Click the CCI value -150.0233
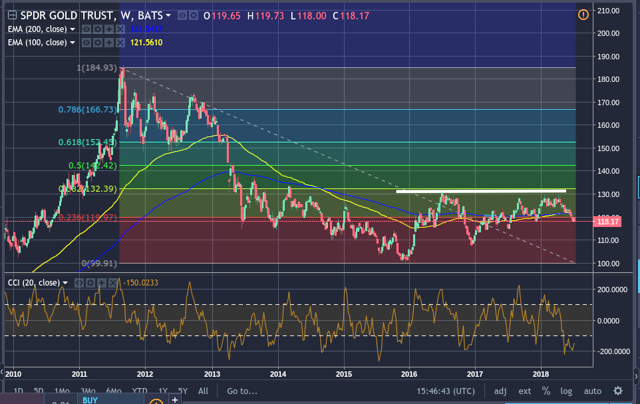Image resolution: width=640 pixels, height=404 pixels. [x=140, y=282]
